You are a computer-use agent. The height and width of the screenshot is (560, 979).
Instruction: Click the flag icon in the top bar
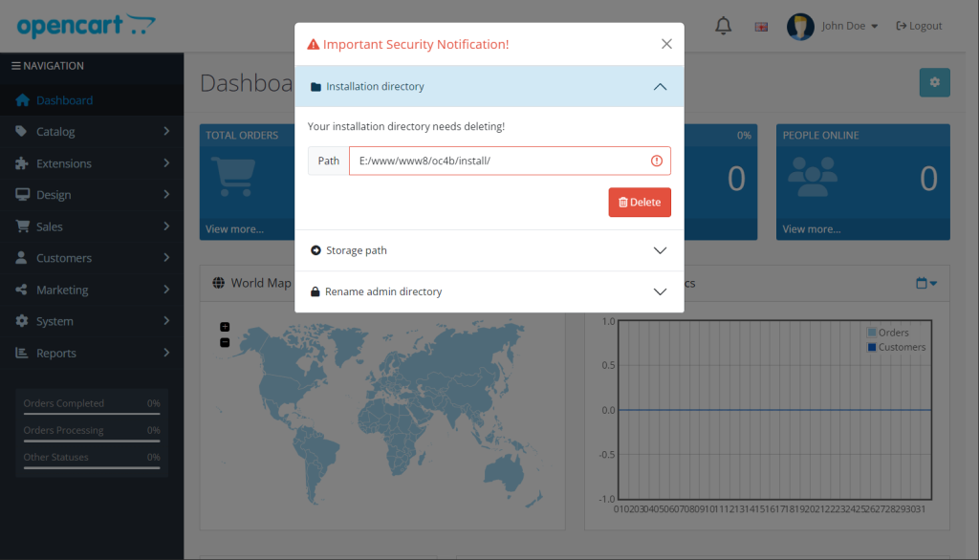[x=760, y=26]
